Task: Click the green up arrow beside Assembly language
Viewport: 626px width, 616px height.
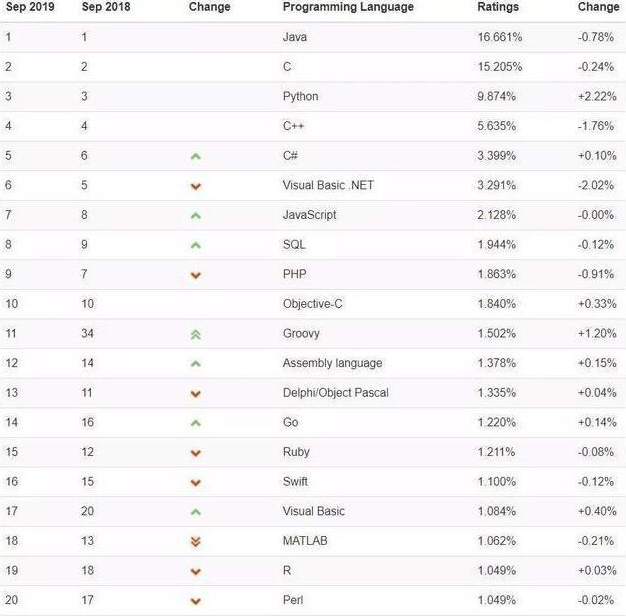Action: tap(196, 364)
